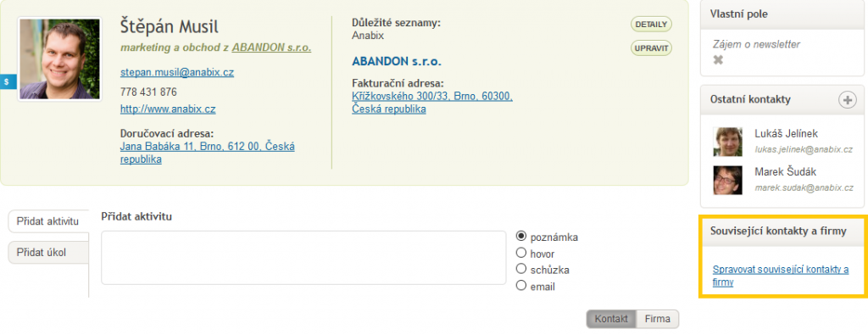The image size is (868, 335).
Task: Click the plus icon in Ostatní kontakty
Action: 847,100
